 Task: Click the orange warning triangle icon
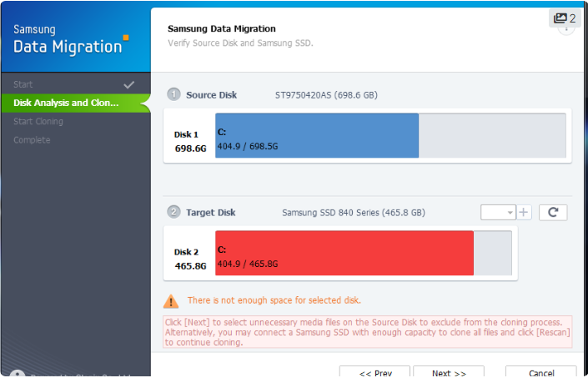(171, 301)
